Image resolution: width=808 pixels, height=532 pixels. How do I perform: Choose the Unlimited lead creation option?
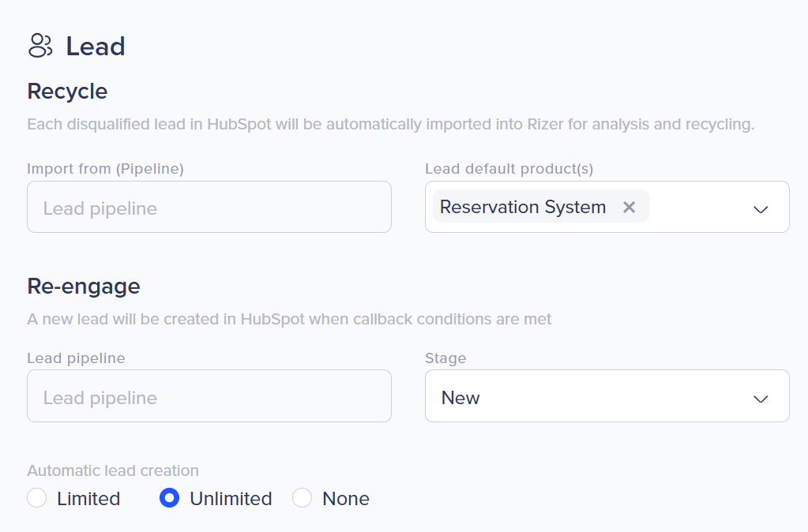click(x=170, y=498)
